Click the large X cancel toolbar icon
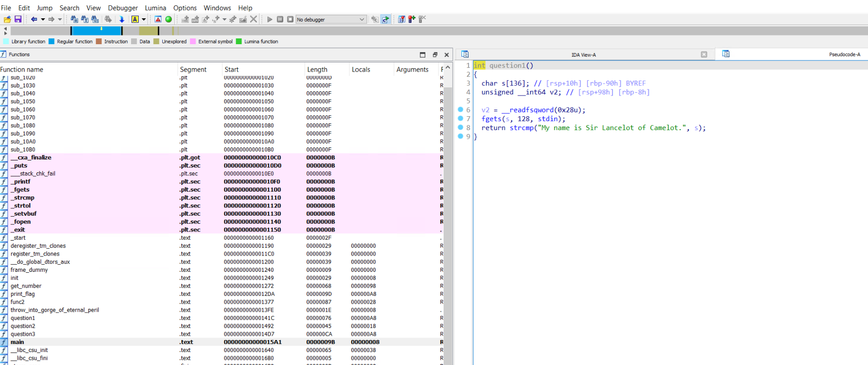The image size is (868, 365). coord(254,19)
